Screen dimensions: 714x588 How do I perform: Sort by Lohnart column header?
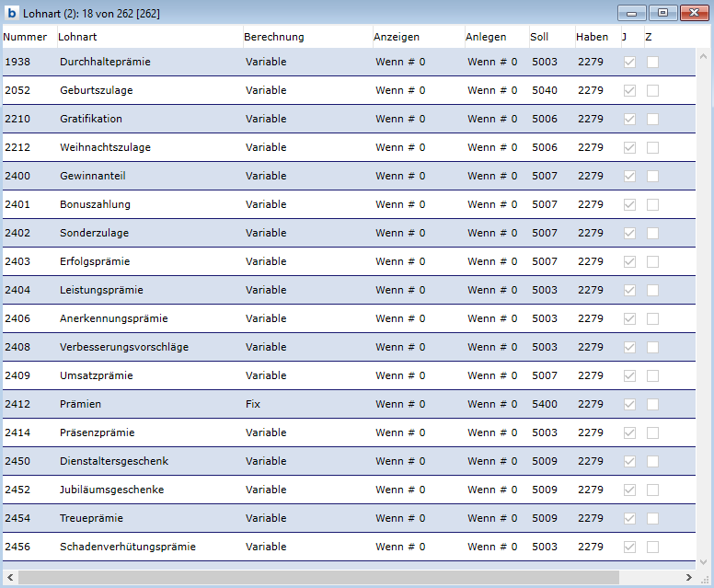click(77, 37)
